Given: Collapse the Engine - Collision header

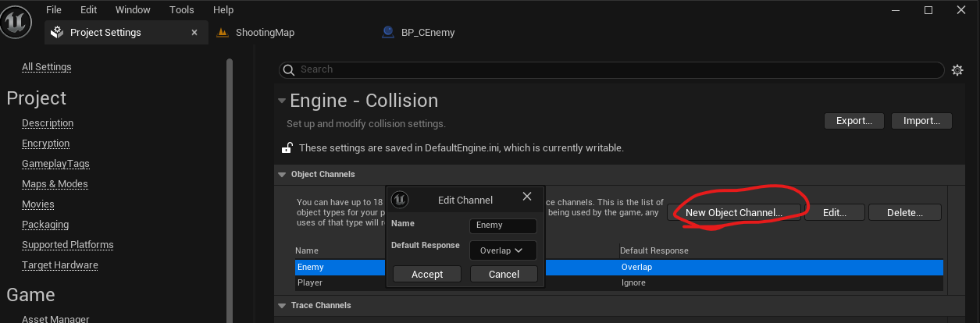Looking at the screenshot, I should click(281, 101).
